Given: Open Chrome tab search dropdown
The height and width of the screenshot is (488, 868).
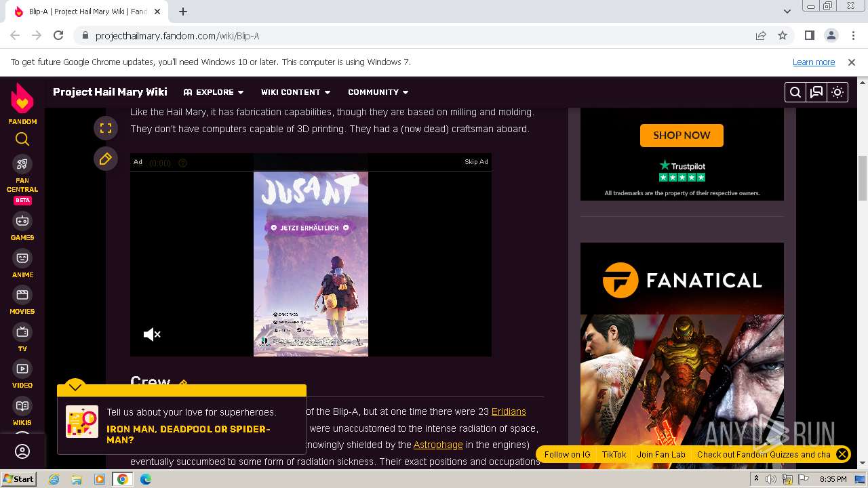Looking at the screenshot, I should coord(787,12).
